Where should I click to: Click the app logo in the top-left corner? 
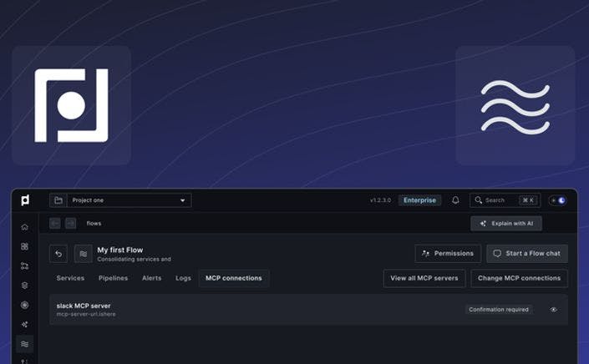tap(25, 200)
